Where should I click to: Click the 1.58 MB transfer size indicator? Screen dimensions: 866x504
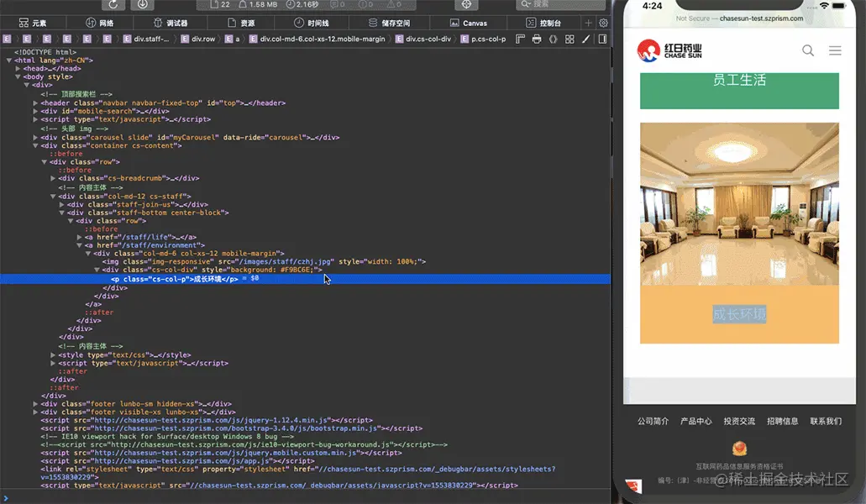tap(258, 4)
